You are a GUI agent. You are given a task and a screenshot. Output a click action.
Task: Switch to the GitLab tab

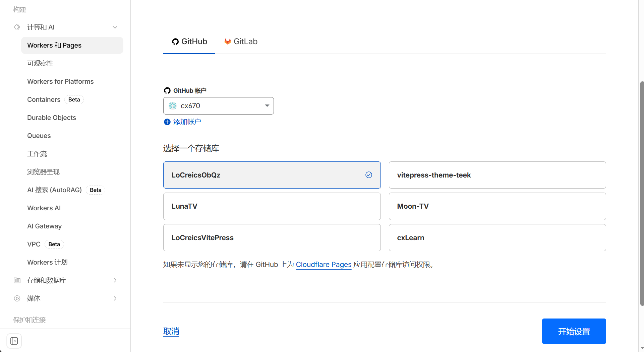[241, 42]
